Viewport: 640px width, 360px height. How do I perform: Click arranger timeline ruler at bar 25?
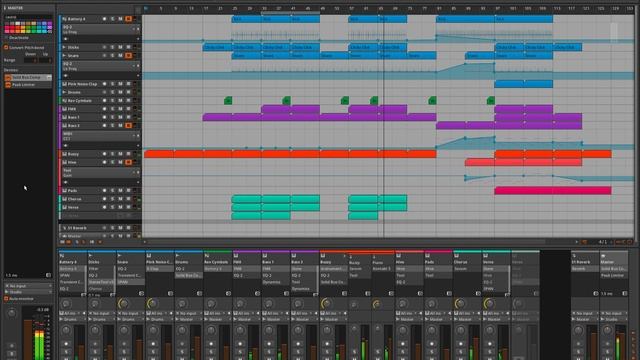(235, 8)
